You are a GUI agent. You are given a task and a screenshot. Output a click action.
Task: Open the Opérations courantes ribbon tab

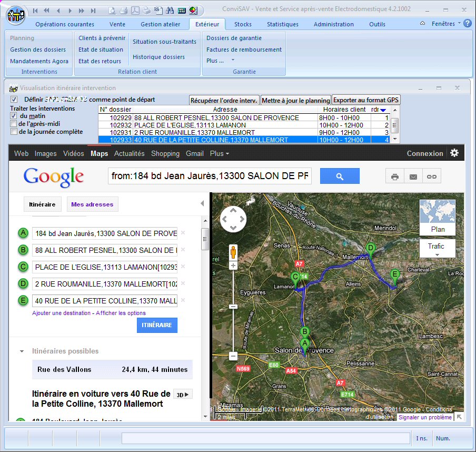tap(65, 24)
